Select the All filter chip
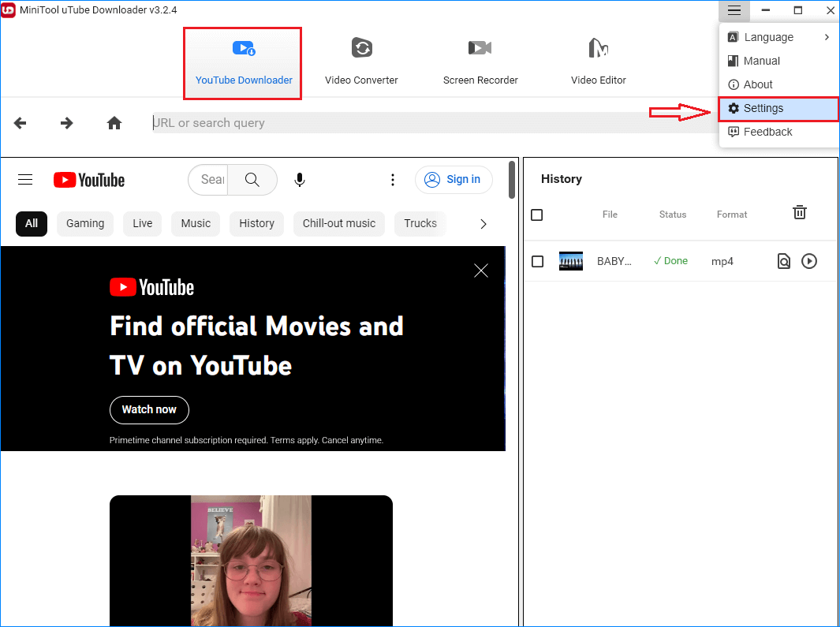This screenshot has height=627, width=840. pyautogui.click(x=32, y=223)
